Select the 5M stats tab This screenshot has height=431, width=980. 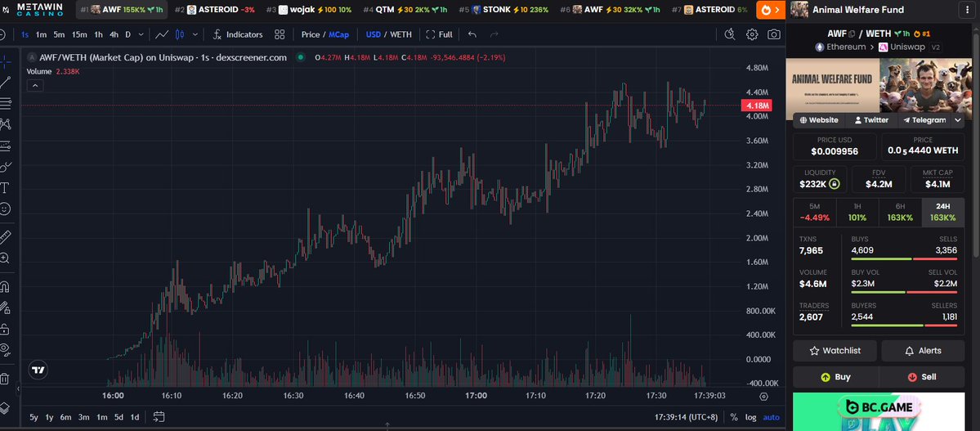click(x=814, y=212)
